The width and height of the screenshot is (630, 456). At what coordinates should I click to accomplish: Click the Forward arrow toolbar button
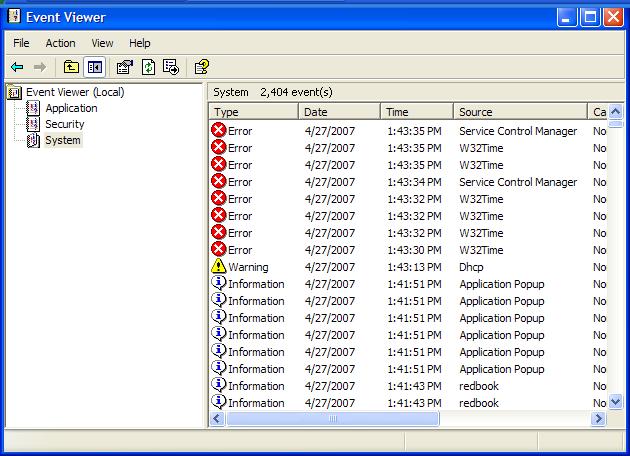point(40,67)
